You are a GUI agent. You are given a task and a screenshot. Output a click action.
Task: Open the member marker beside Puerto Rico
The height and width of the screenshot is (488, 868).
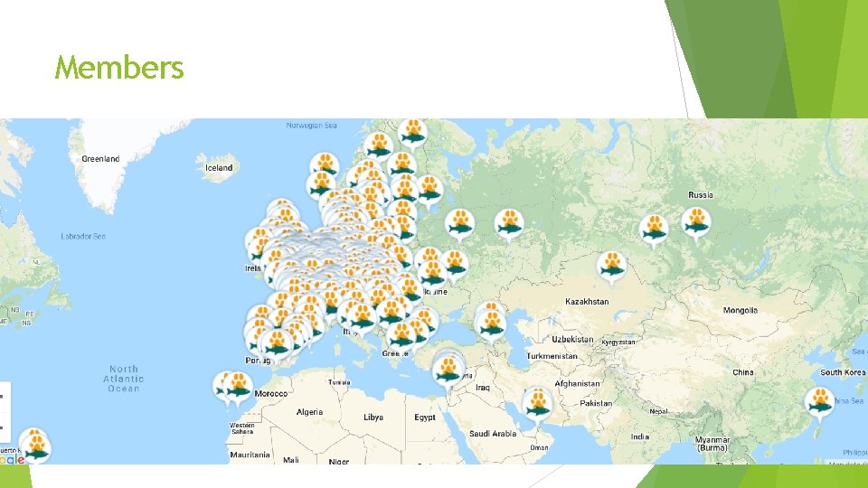pos(36,447)
